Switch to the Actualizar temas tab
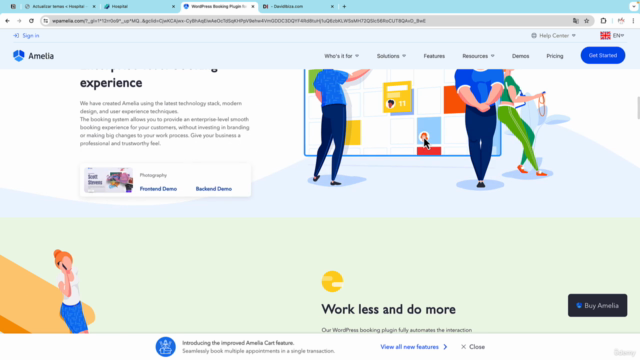The width and height of the screenshot is (640, 360). pyautogui.click(x=60, y=7)
